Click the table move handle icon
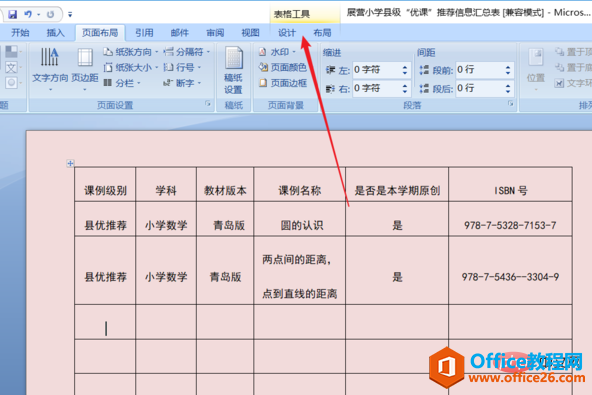The image size is (592, 395). pos(70,164)
